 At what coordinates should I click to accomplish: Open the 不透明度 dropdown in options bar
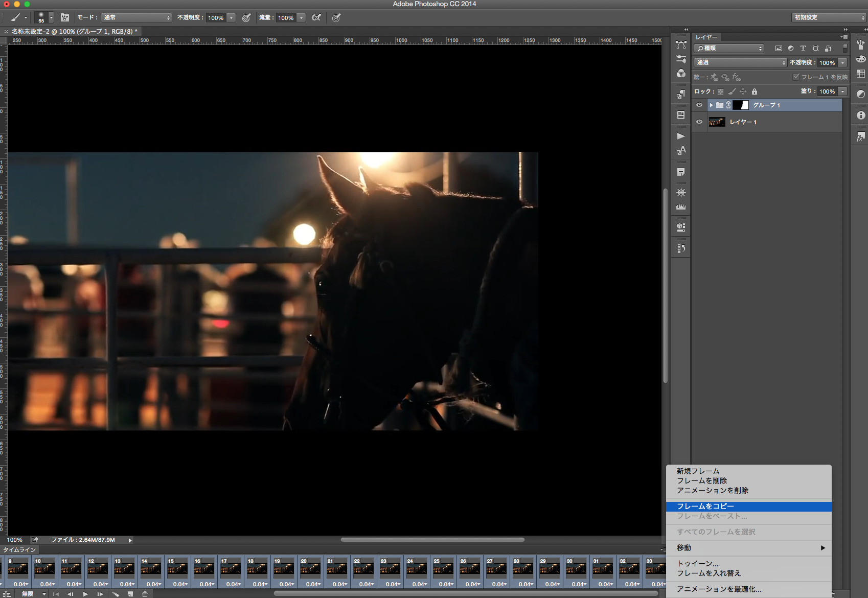232,18
